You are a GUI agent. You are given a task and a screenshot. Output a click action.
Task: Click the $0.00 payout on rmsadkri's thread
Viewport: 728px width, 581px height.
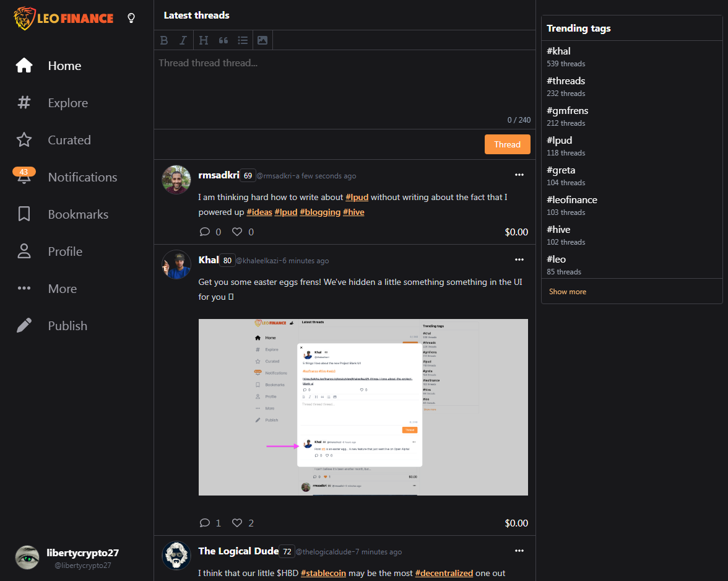pyautogui.click(x=516, y=232)
